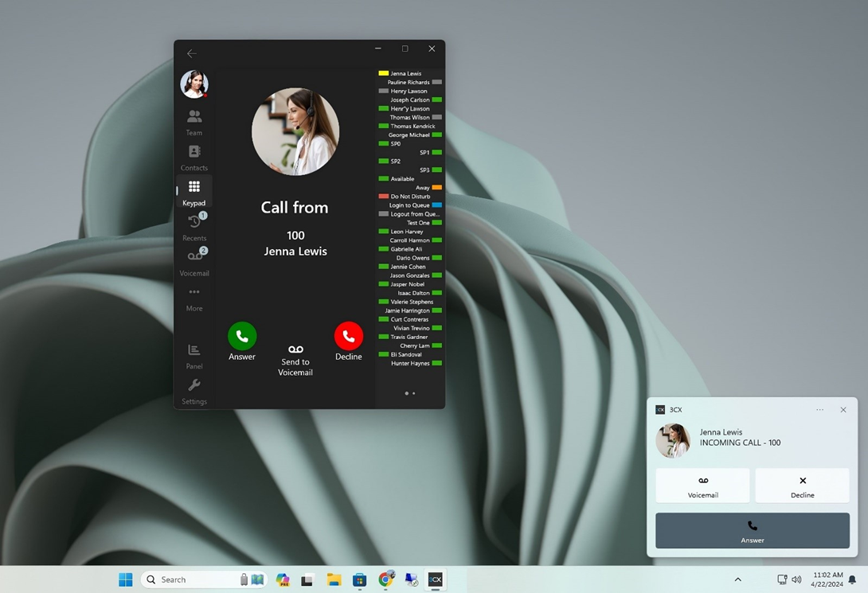Select the Keypad tab in the sidebar
Screen dimensions: 868x593
pos(194,192)
